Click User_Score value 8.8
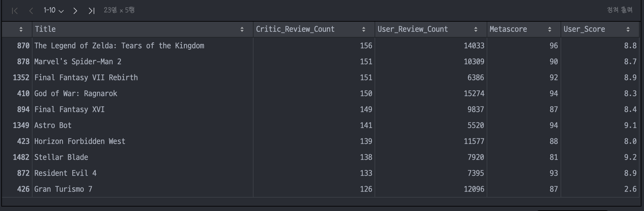 630,46
